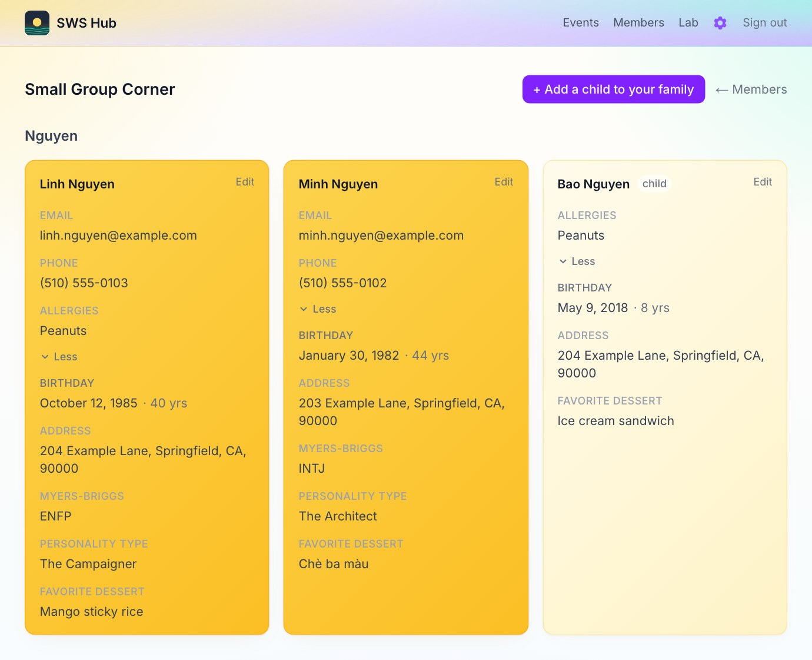The image size is (812, 660).
Task: Click the phone number (510) 555-0102
Action: [343, 283]
